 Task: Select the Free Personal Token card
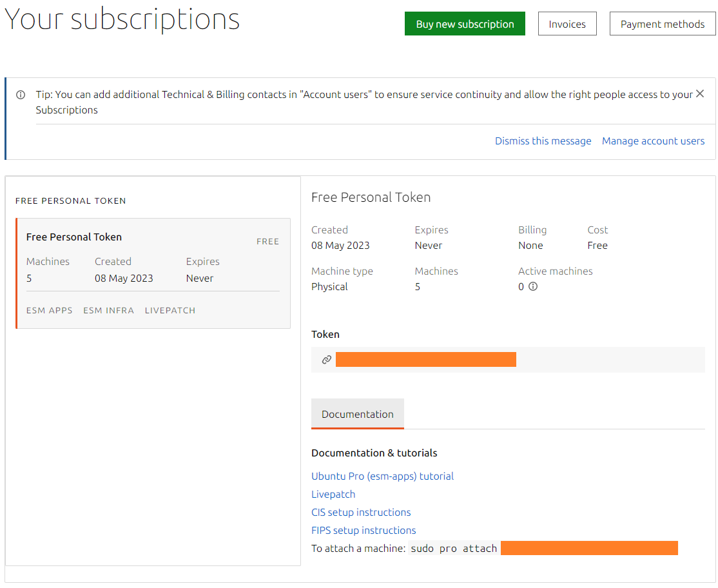[153, 273]
